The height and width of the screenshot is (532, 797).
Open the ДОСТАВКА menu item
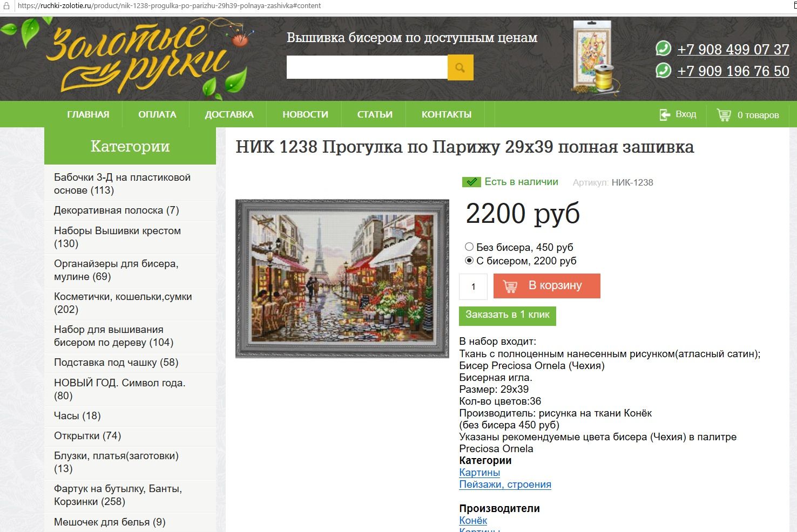coord(229,114)
